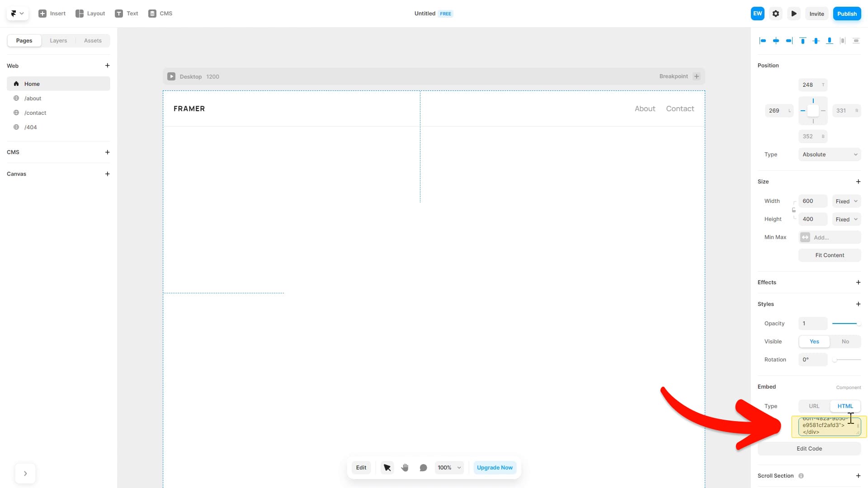Image resolution: width=868 pixels, height=488 pixels.
Task: Select HTML embed type
Action: coord(845,406)
